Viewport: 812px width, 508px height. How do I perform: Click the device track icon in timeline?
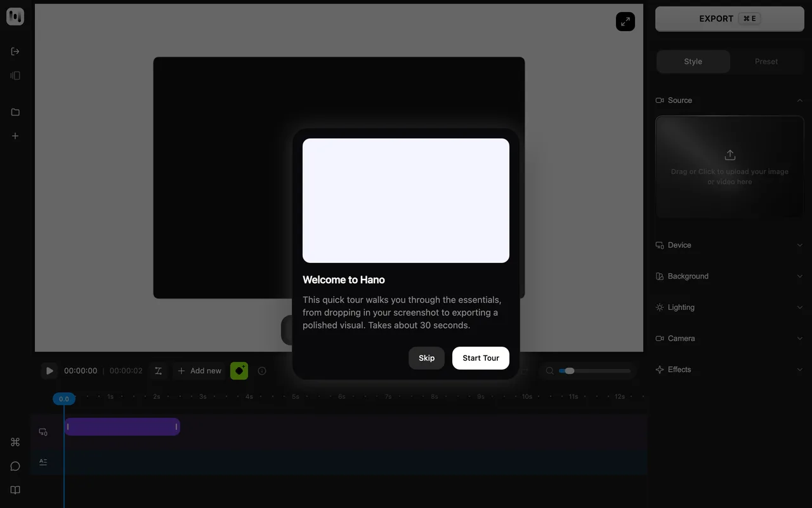[43, 432]
